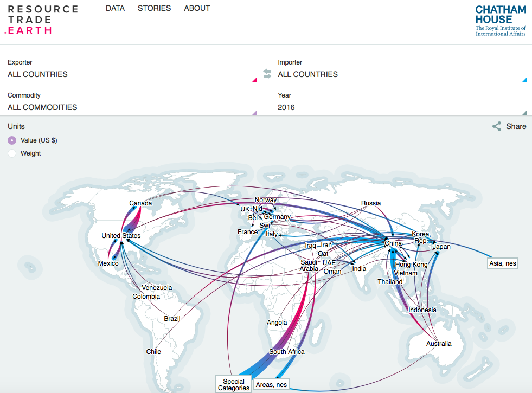Select the China node on the map
This screenshot has height=393, width=532.
[393, 243]
